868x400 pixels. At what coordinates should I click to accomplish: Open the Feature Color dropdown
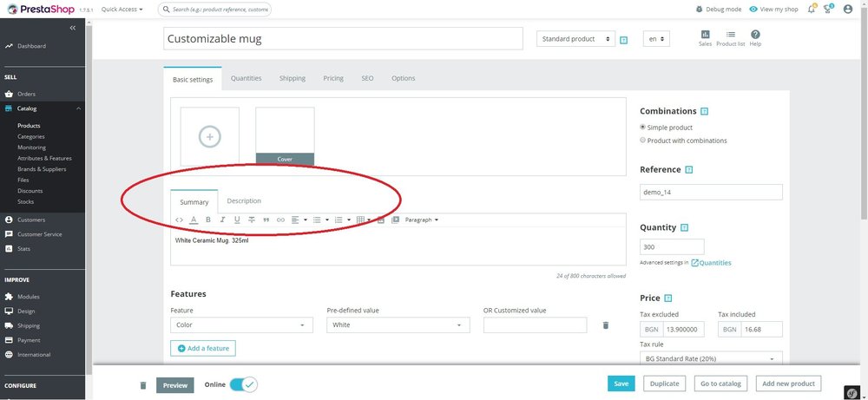(241, 325)
